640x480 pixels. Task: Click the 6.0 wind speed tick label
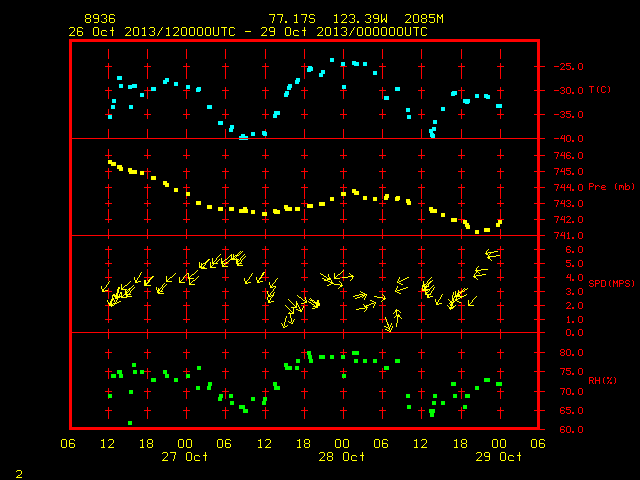574,250
